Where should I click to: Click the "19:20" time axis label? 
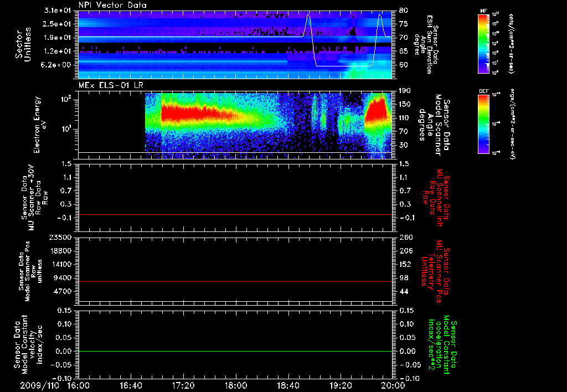point(341,385)
